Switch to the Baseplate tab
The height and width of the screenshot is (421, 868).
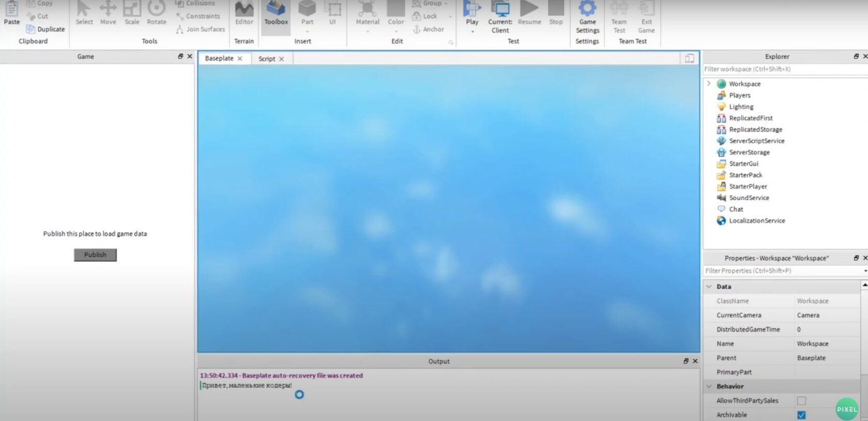[219, 58]
